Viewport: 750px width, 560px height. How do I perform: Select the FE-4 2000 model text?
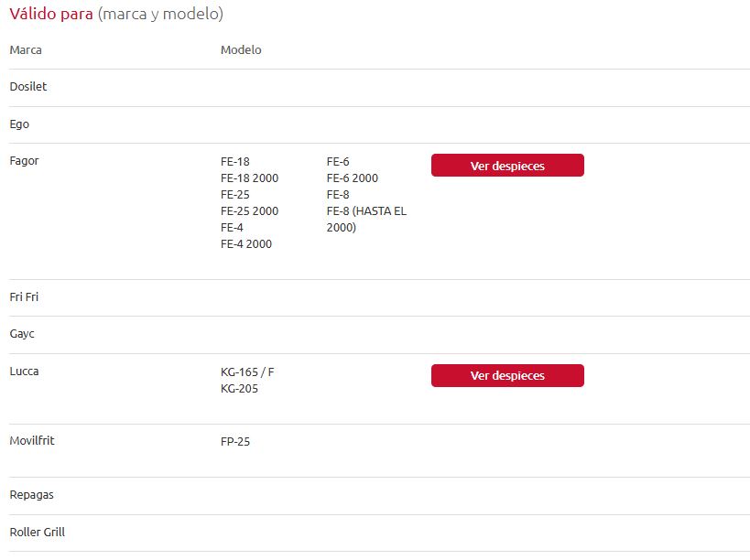(x=246, y=244)
